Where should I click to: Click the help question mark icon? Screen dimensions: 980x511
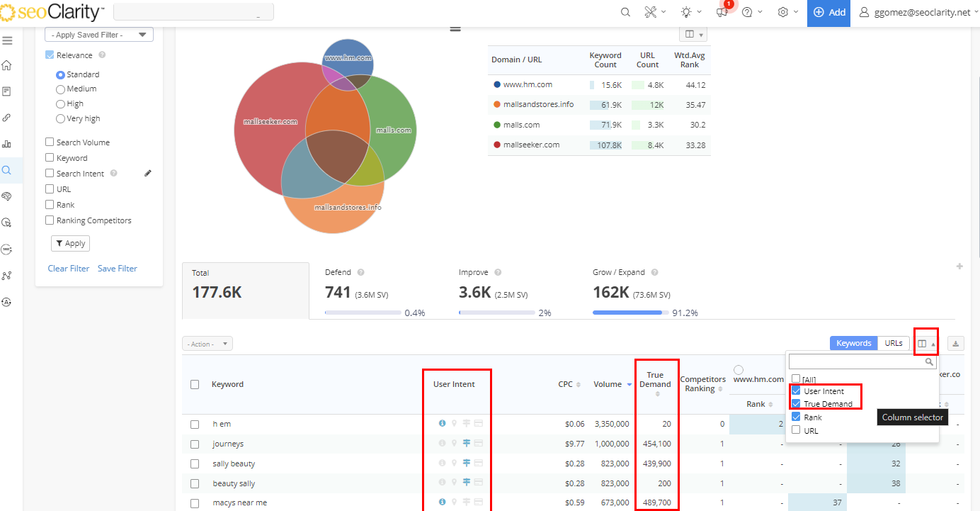click(x=747, y=12)
